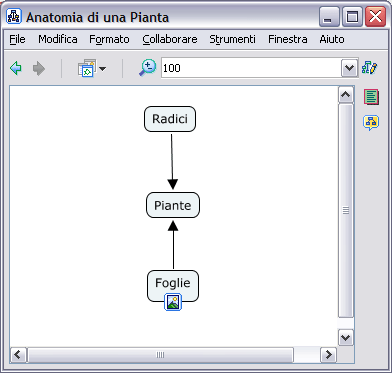Viewport: 392px width, 373px height.
Task: Click the horizontal scrollbar right arrow
Action: pyautogui.click(x=329, y=355)
